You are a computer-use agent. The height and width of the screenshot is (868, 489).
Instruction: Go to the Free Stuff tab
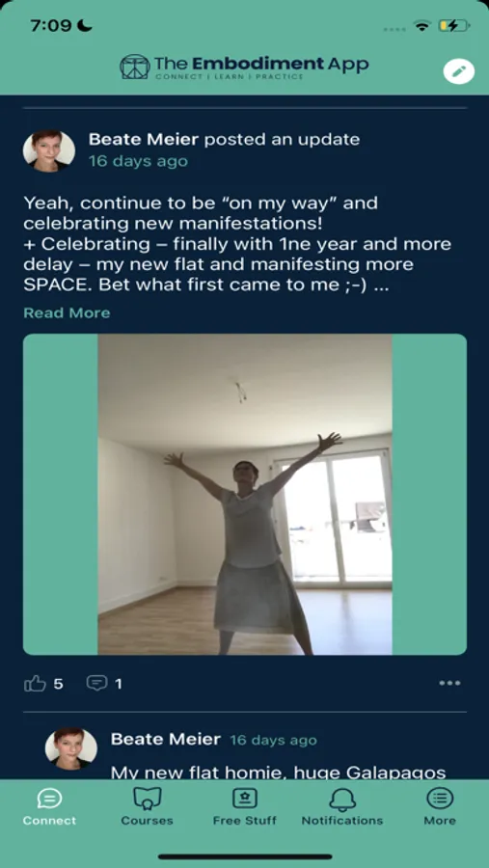(244, 807)
